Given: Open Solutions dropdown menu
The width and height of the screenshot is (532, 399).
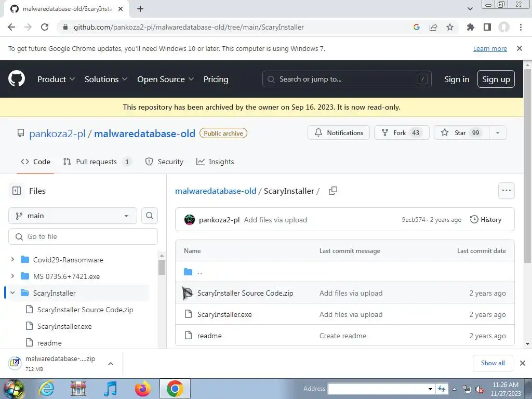Looking at the screenshot, I should click(x=106, y=79).
